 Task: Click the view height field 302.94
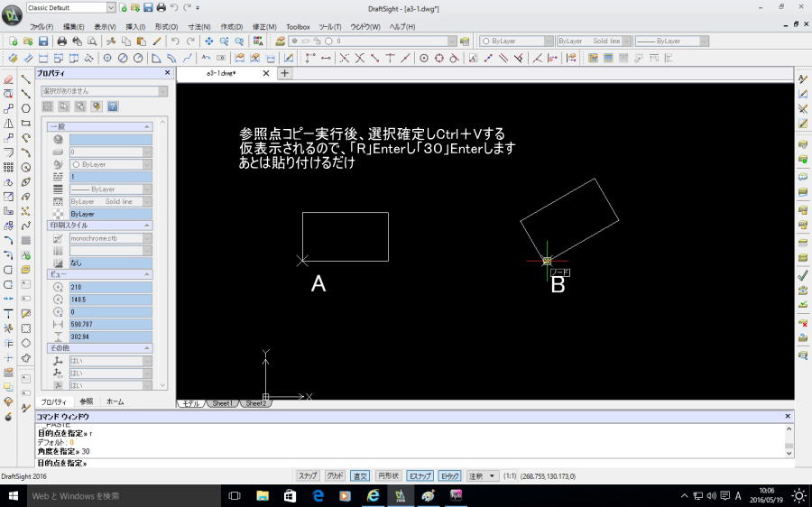[x=111, y=336]
